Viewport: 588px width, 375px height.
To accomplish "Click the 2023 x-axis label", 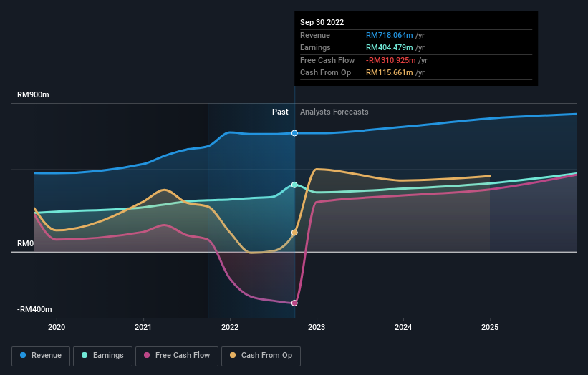I will (317, 327).
